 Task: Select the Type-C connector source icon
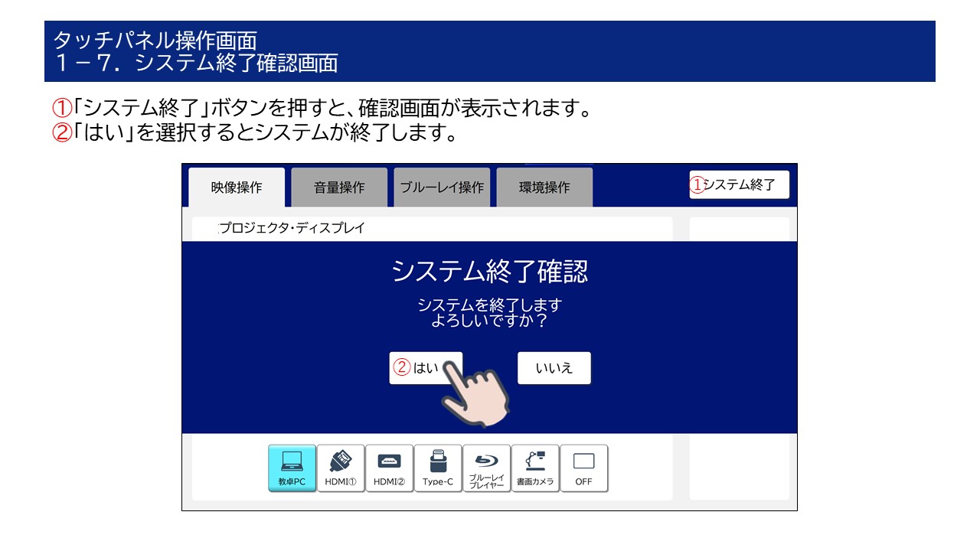pos(438,468)
